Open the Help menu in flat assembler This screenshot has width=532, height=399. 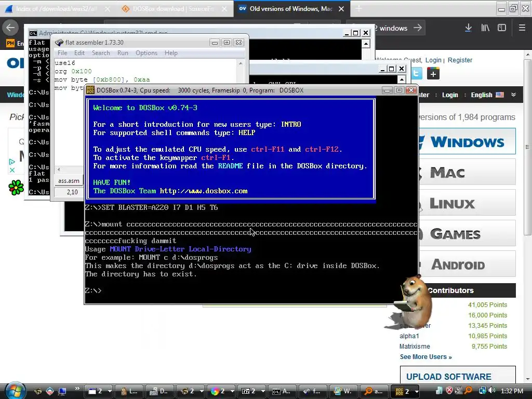(x=171, y=53)
